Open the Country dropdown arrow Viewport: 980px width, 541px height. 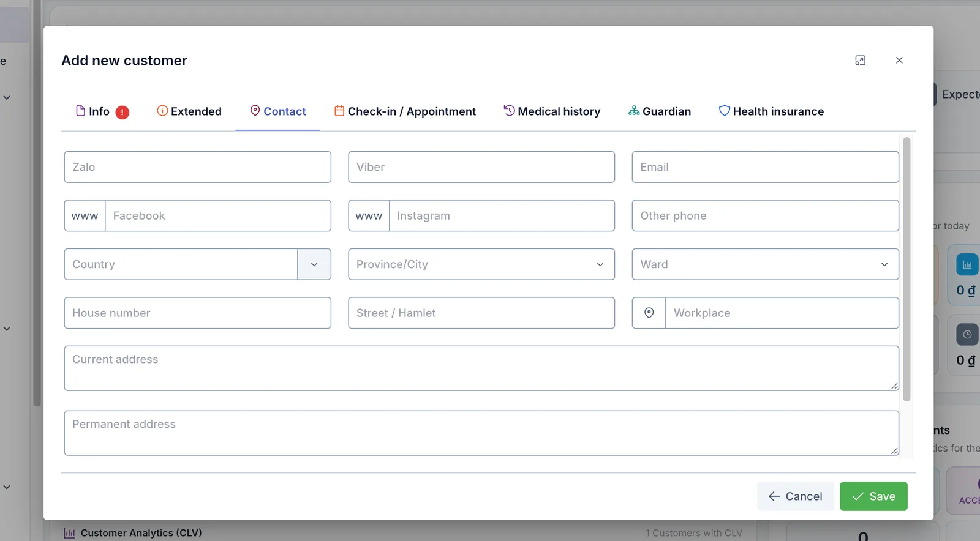[x=314, y=264]
